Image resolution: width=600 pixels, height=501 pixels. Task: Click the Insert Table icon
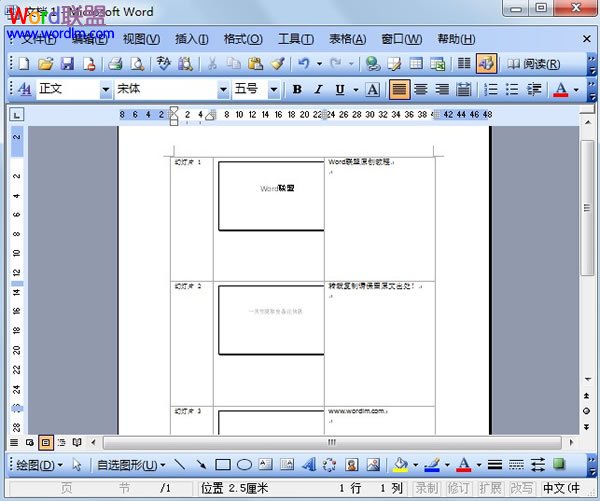(x=416, y=64)
